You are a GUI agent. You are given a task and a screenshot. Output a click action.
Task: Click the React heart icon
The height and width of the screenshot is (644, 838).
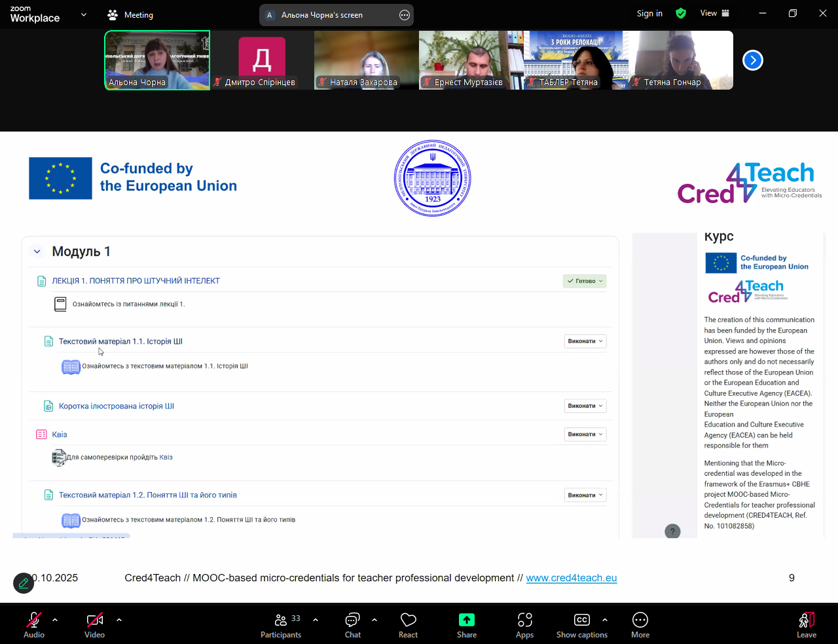point(408,620)
